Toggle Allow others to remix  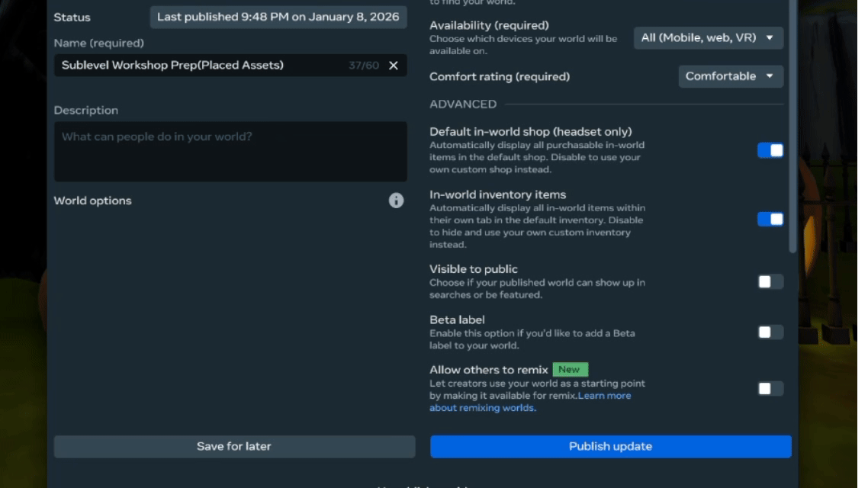click(x=770, y=389)
